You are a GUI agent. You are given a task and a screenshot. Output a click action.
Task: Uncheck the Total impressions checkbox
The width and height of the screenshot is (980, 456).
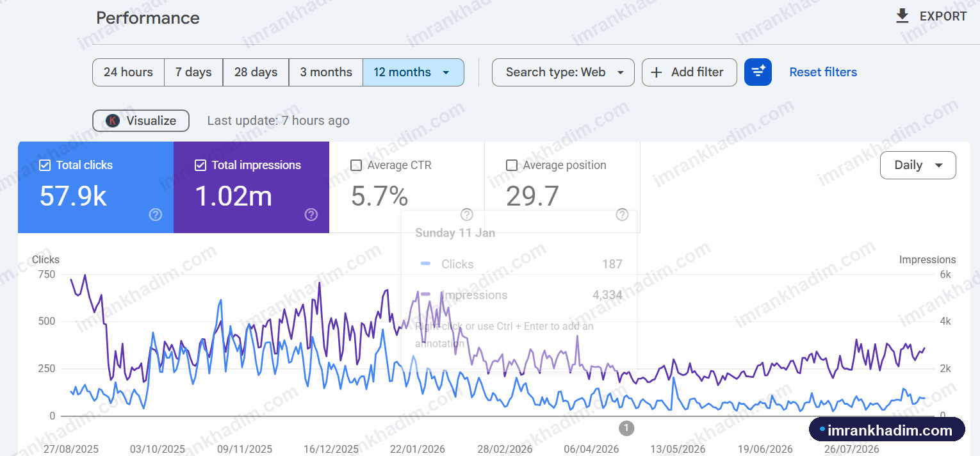[x=200, y=165]
